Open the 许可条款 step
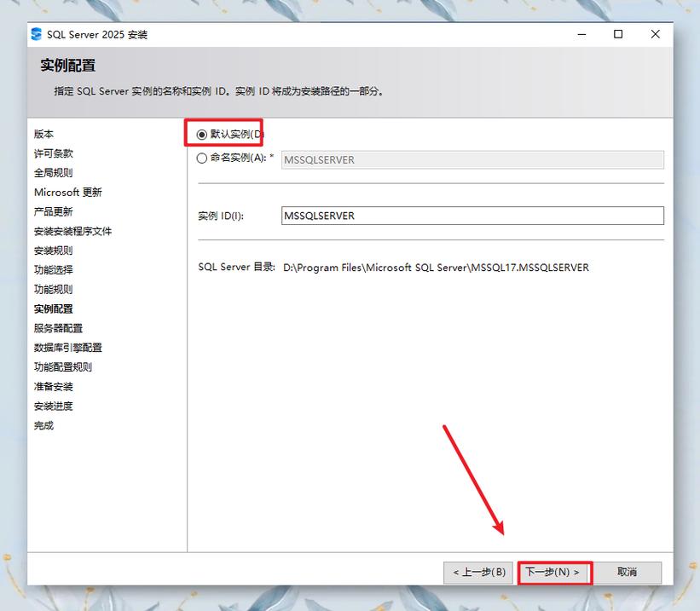Viewport: 700px width, 611px height. tap(54, 153)
